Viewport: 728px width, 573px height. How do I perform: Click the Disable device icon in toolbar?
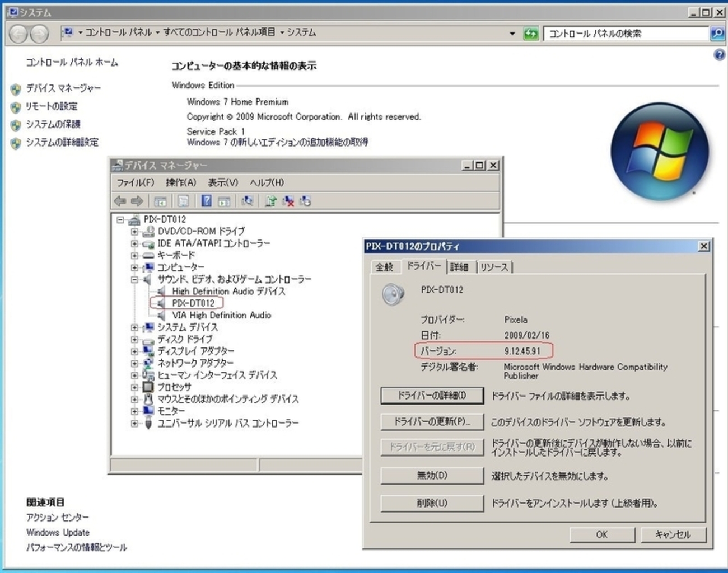pyautogui.click(x=305, y=201)
